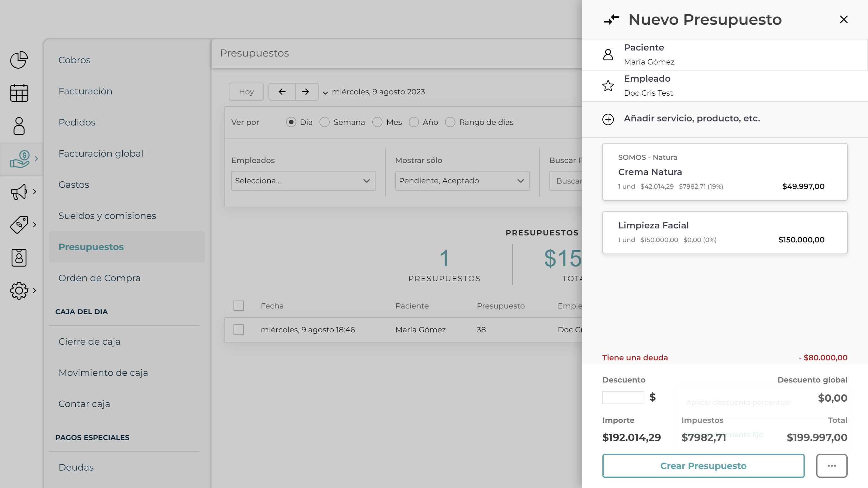
Task: Click the $ discount type symbol
Action: click(653, 397)
